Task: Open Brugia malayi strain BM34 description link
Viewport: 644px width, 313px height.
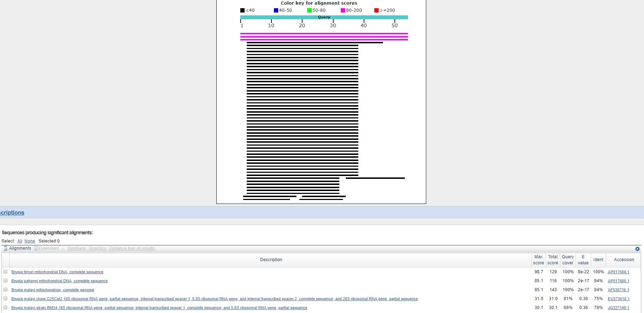Action: (x=159, y=308)
